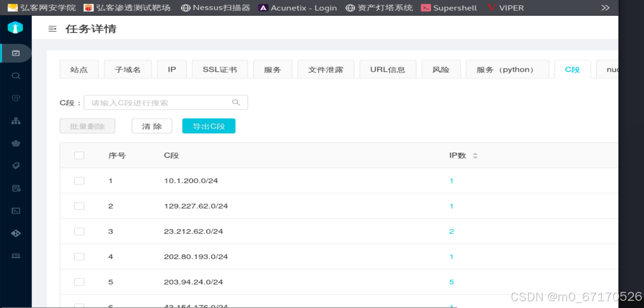Open the Supershell bookmark

pyautogui.click(x=449, y=8)
